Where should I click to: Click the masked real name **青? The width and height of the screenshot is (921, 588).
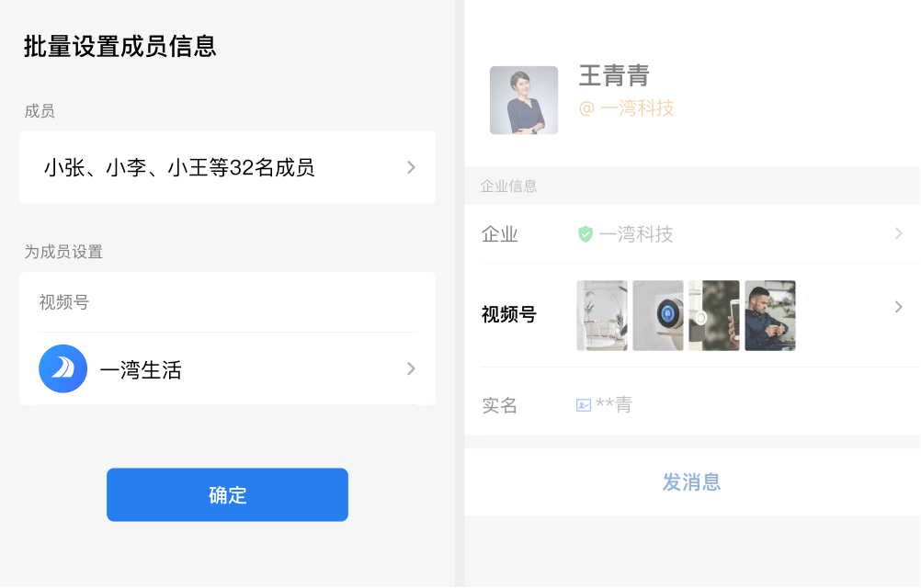pyautogui.click(x=614, y=405)
